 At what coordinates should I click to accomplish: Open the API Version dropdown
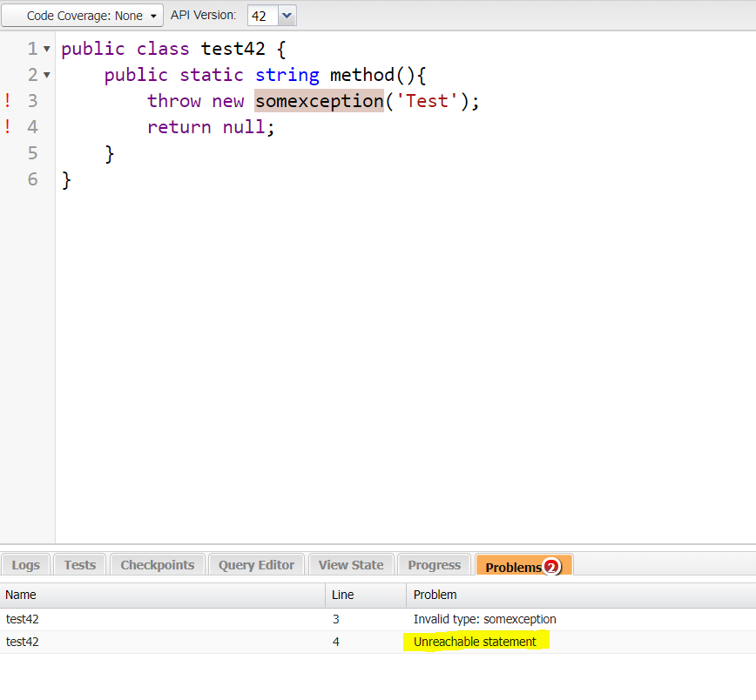[287, 15]
